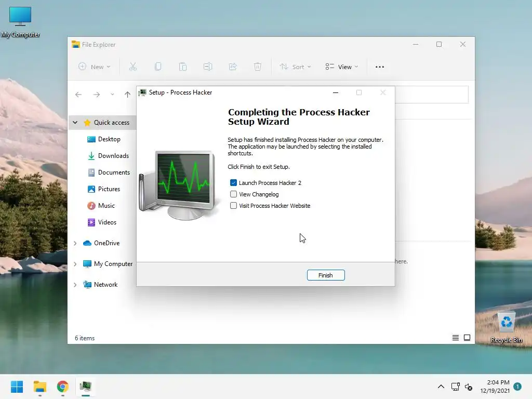
Task: Click File Explorer icon on taskbar
Action: pos(39,387)
